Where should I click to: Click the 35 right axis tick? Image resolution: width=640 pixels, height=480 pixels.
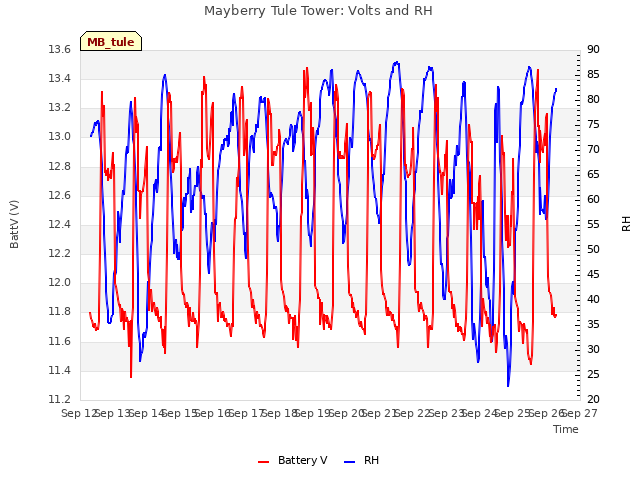[x=593, y=324]
